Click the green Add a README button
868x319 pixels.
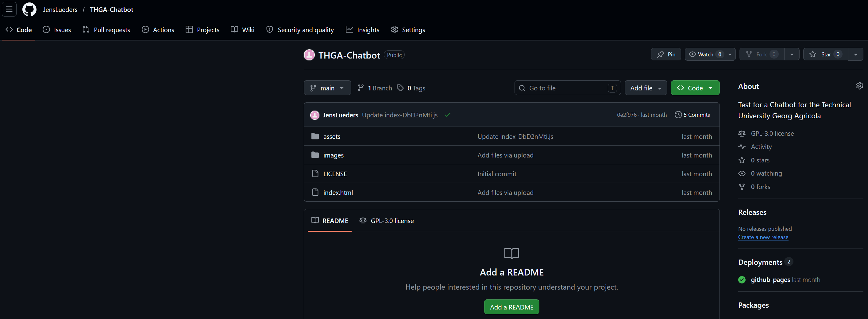pos(511,307)
